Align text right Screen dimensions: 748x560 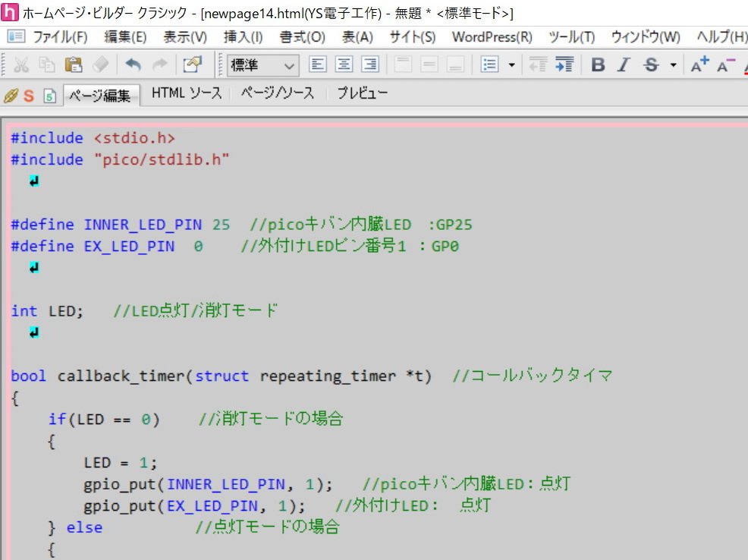click(x=369, y=65)
